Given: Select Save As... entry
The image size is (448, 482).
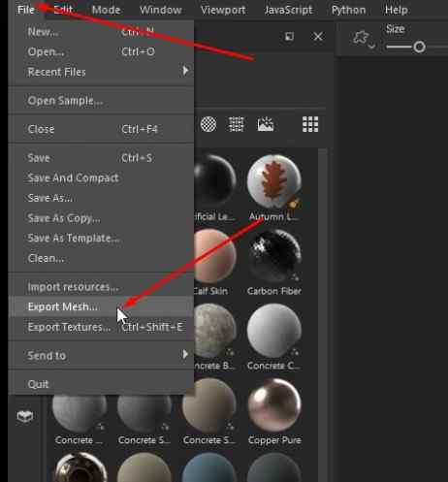Looking at the screenshot, I should (101, 198).
